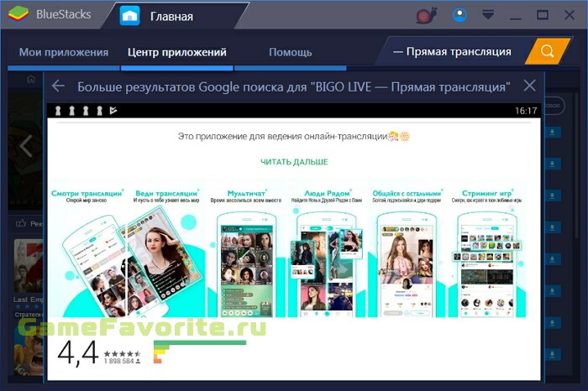Open the user account profile icon
The image size is (588, 391).
tap(459, 15)
